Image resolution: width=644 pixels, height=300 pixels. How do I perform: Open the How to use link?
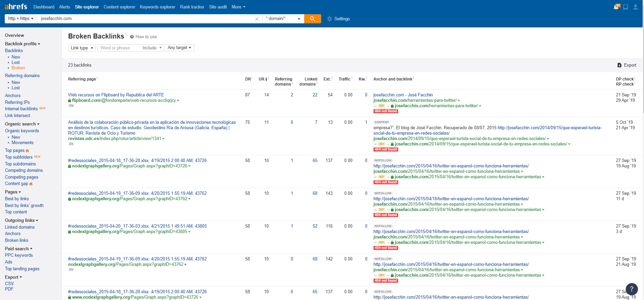[x=146, y=37]
